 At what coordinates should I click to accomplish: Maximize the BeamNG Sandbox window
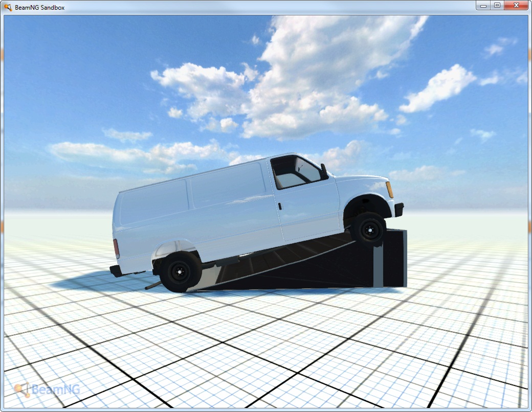click(x=497, y=6)
